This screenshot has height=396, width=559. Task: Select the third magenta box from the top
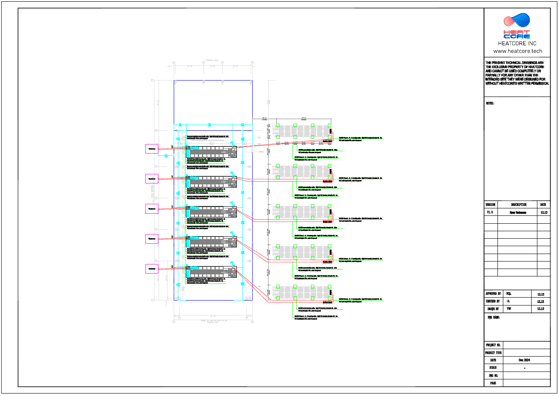click(x=152, y=209)
